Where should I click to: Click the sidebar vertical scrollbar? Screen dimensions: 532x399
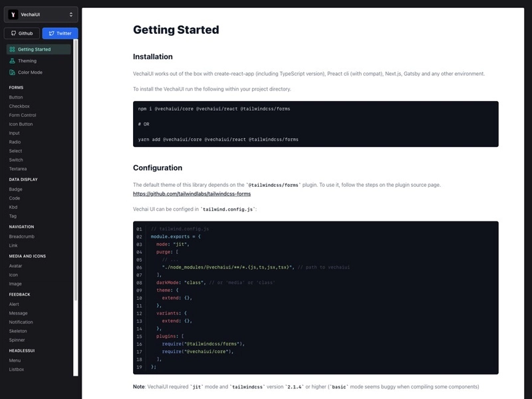76,170
